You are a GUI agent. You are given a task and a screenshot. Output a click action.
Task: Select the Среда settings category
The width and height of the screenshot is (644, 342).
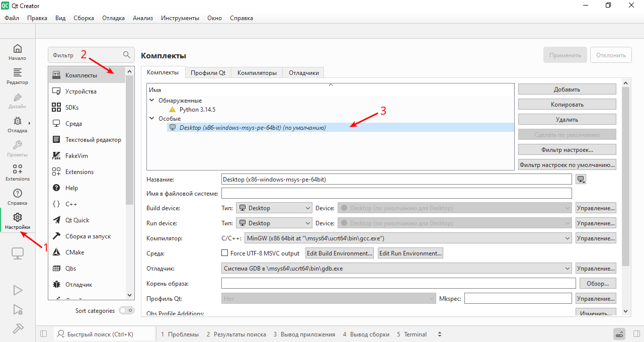tap(87, 124)
